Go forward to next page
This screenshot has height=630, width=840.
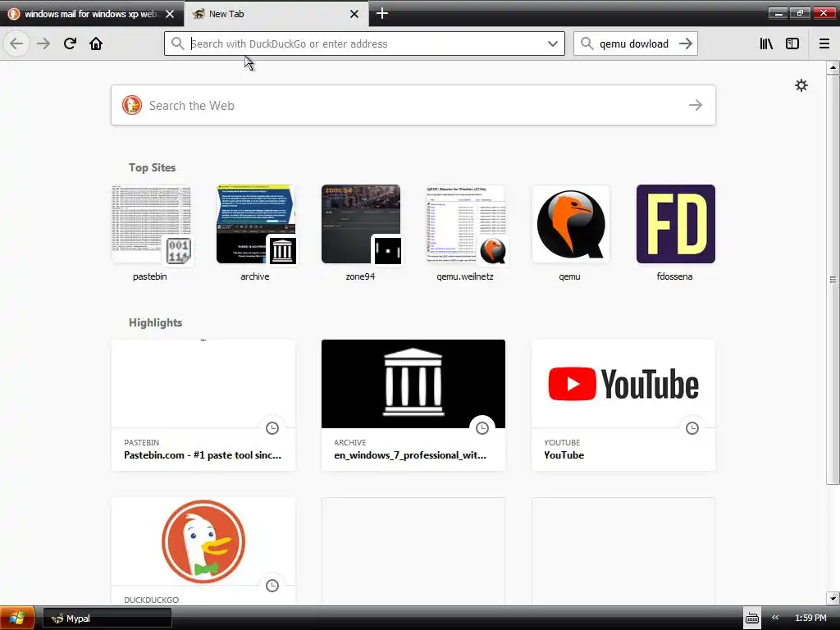(x=43, y=43)
